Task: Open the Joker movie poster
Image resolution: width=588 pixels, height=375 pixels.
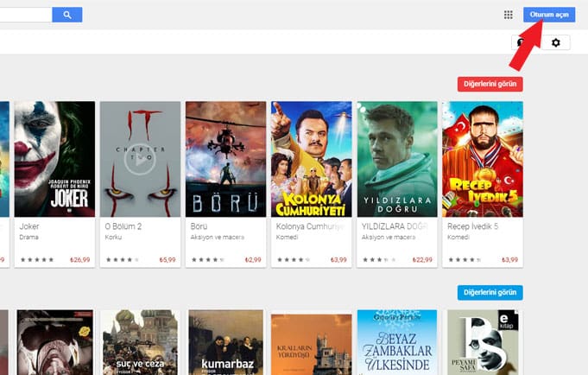Action: pos(54,160)
